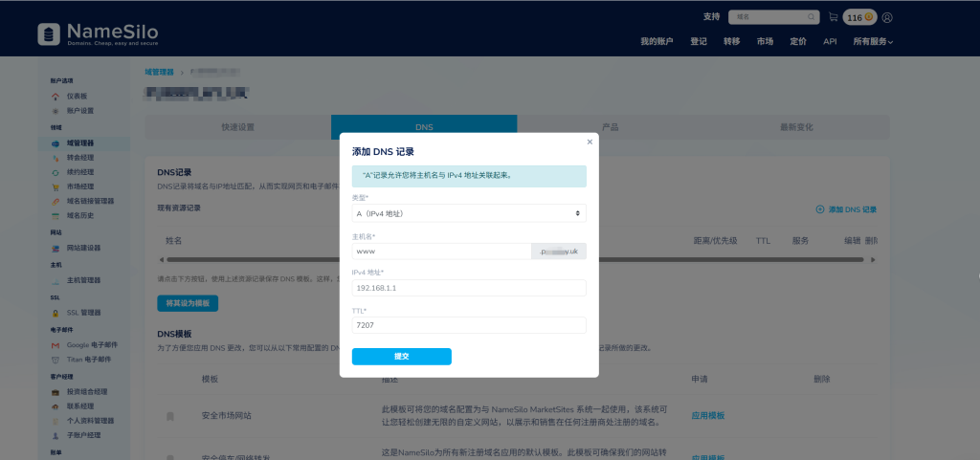This screenshot has width=980, height=460.
Task: Click the 距离/优先级 column header
Action: (x=716, y=241)
